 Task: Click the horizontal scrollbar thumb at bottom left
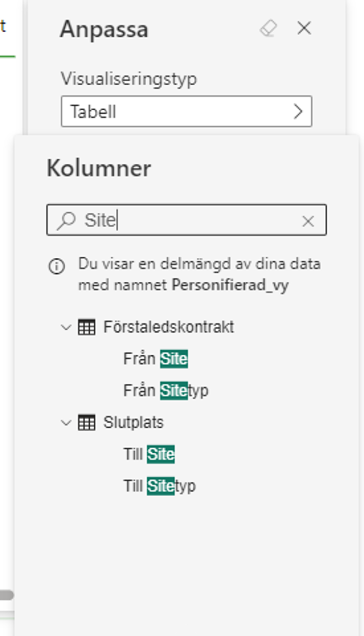coord(7,595)
